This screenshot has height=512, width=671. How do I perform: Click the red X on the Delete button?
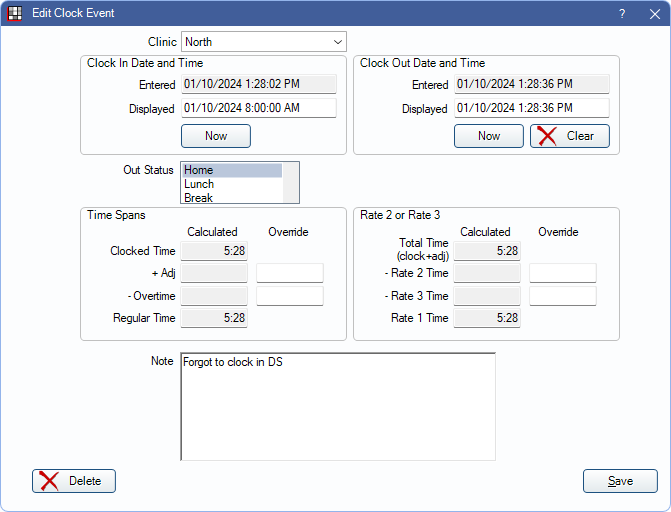50,481
